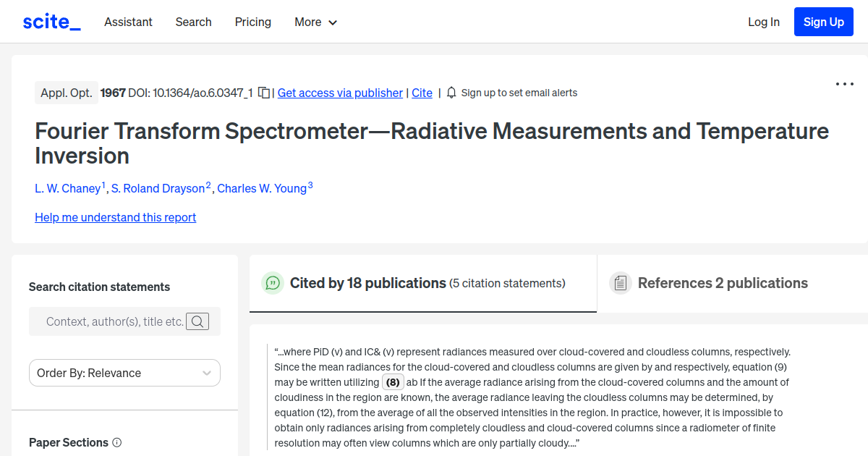Click the scite_ logo in the header
The width and height of the screenshot is (868, 456).
pos(51,21)
